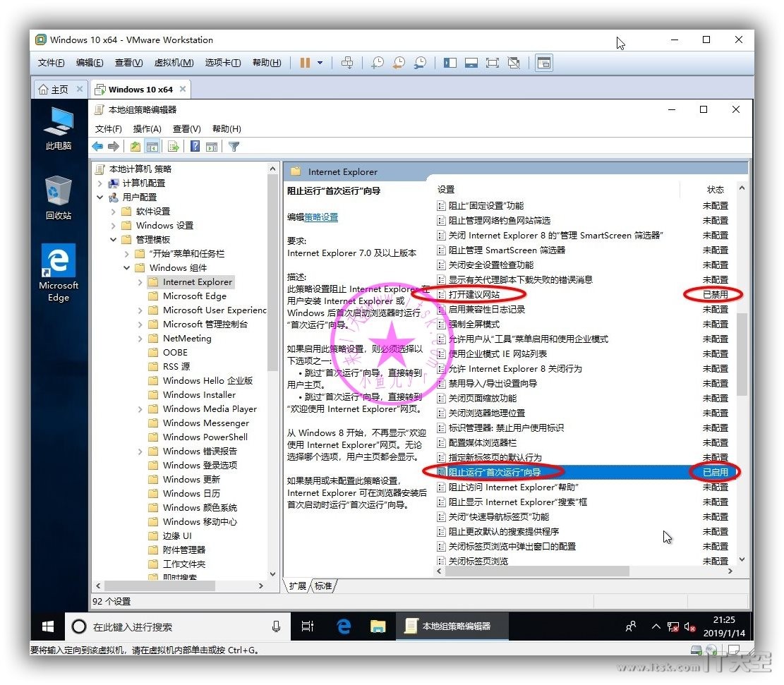
Task: Take a snapshot of this virtual machine
Action: (x=378, y=63)
